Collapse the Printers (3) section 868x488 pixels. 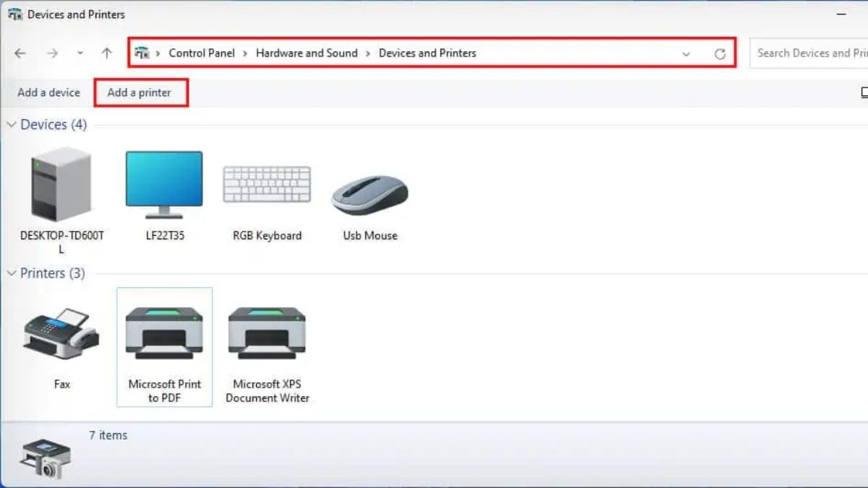(x=12, y=273)
